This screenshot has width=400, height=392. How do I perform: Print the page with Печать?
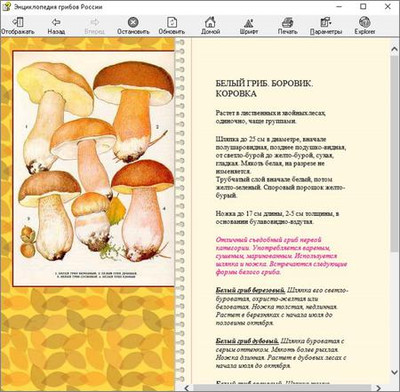287,22
